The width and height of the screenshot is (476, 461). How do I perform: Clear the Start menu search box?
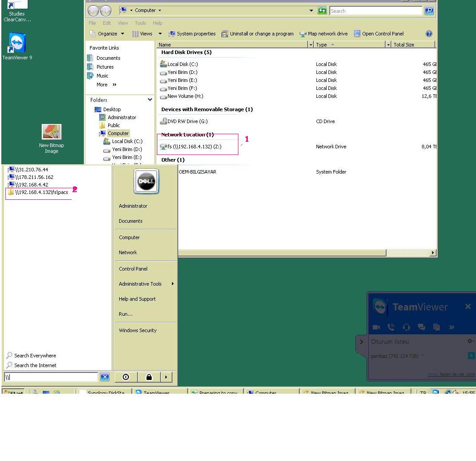tap(105, 377)
